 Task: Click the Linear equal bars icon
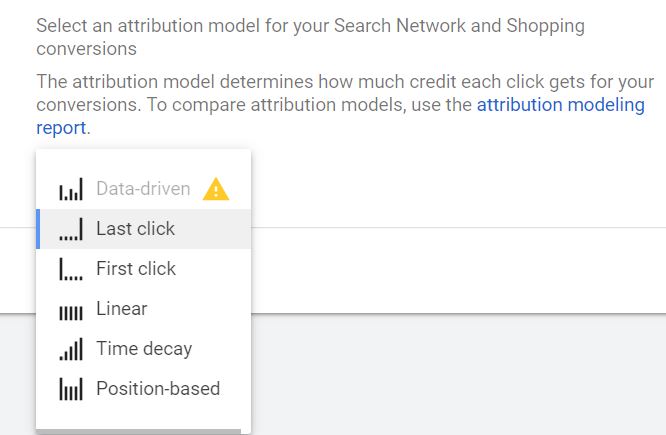[71, 313]
